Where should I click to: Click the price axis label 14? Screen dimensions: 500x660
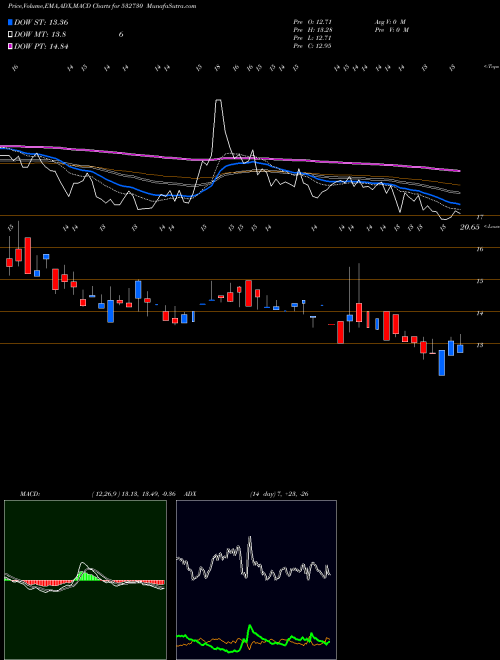click(x=479, y=313)
